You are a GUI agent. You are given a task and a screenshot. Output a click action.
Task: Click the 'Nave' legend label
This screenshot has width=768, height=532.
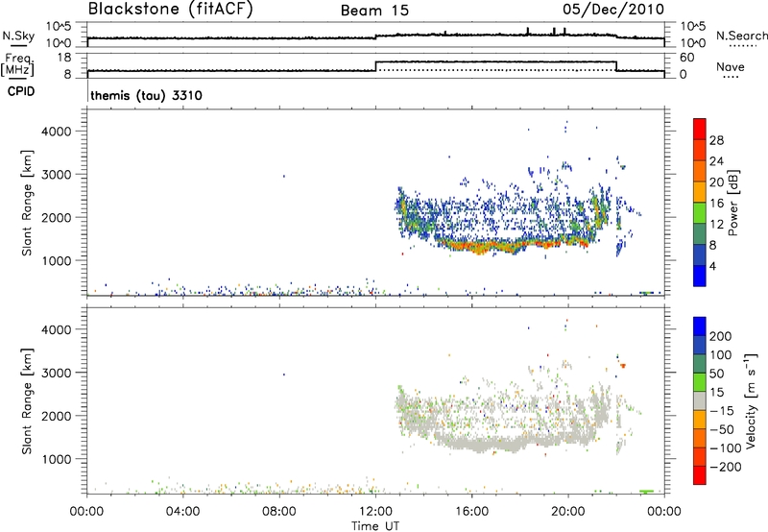731,66
